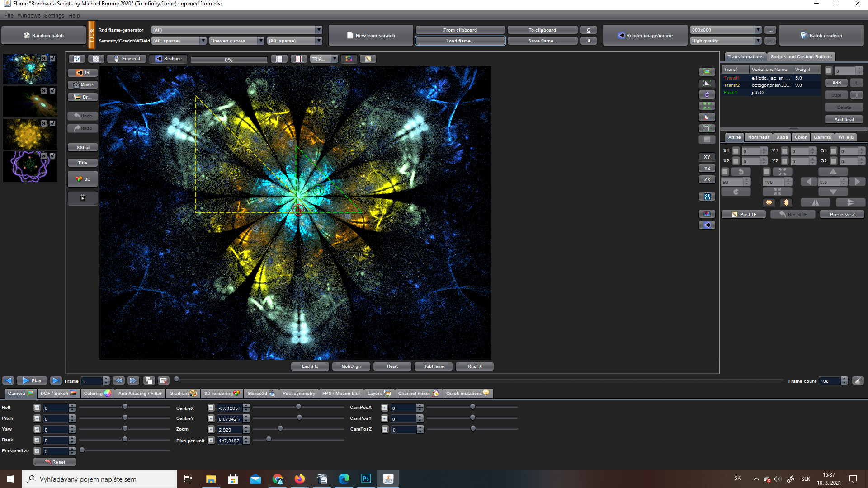Adjust the Pixs per unit slider handle
This screenshot has width=868, height=488.
pos(269,440)
